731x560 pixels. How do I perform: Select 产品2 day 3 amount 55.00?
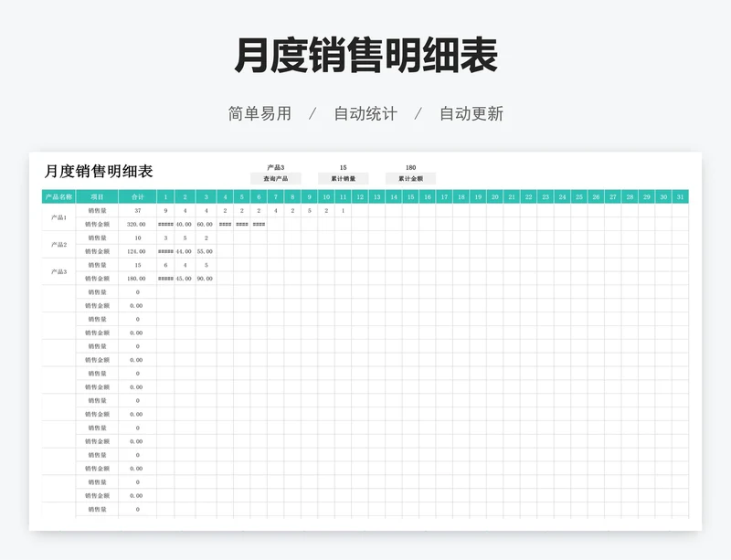(x=207, y=251)
